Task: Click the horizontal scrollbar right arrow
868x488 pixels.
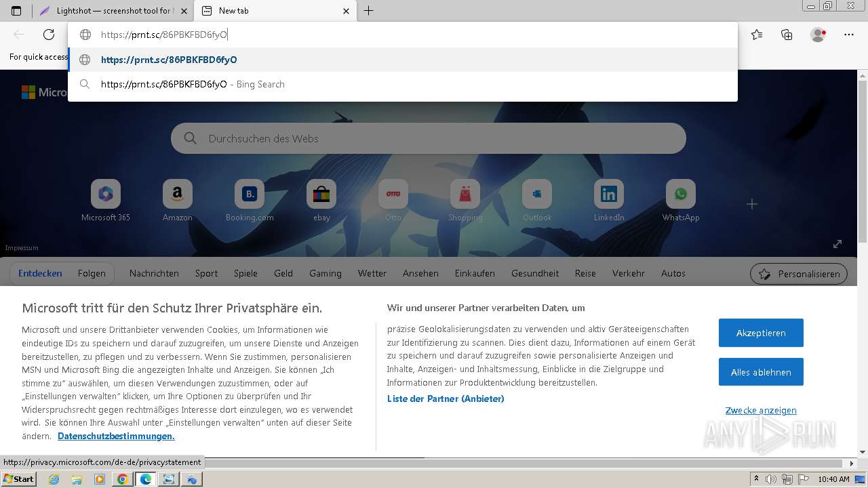Action: (x=852, y=464)
